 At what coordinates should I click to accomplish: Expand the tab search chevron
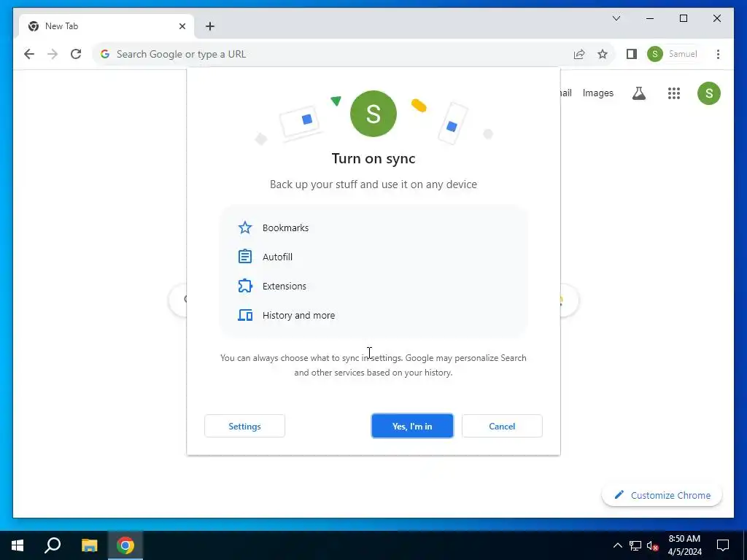pyautogui.click(x=616, y=18)
